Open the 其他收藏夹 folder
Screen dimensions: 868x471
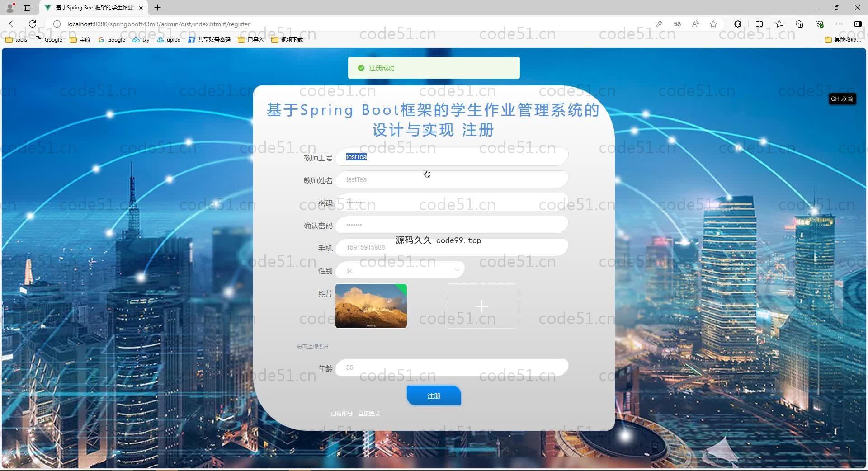click(844, 40)
